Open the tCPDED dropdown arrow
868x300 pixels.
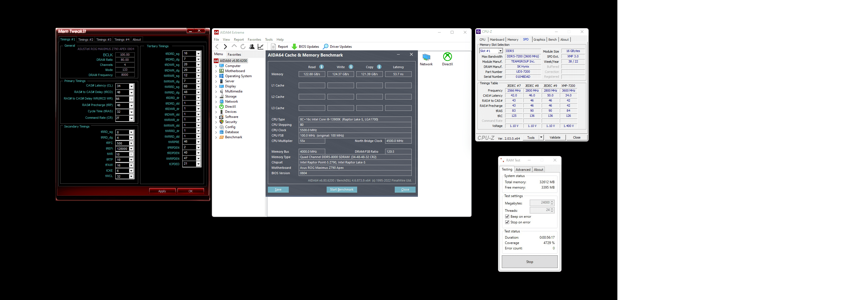[198, 164]
